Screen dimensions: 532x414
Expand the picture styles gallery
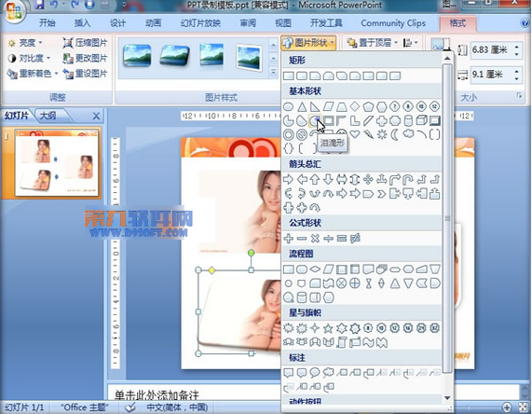273,72
